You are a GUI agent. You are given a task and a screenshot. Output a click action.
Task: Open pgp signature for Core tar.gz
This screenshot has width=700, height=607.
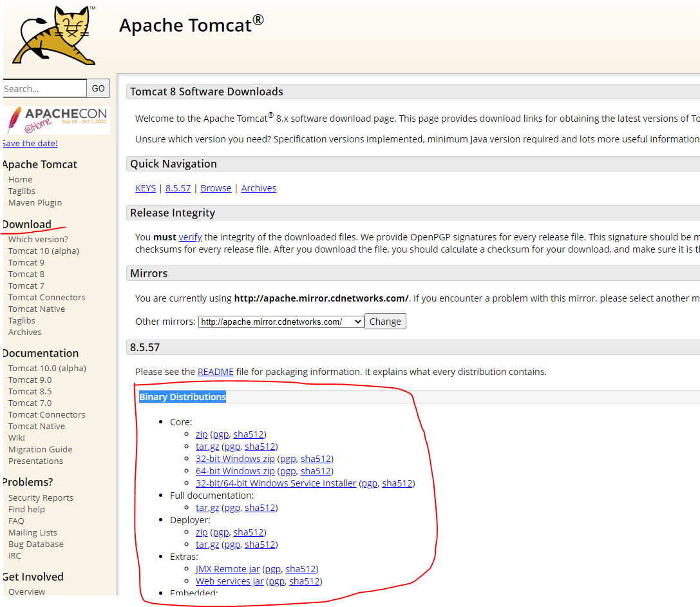(232, 447)
